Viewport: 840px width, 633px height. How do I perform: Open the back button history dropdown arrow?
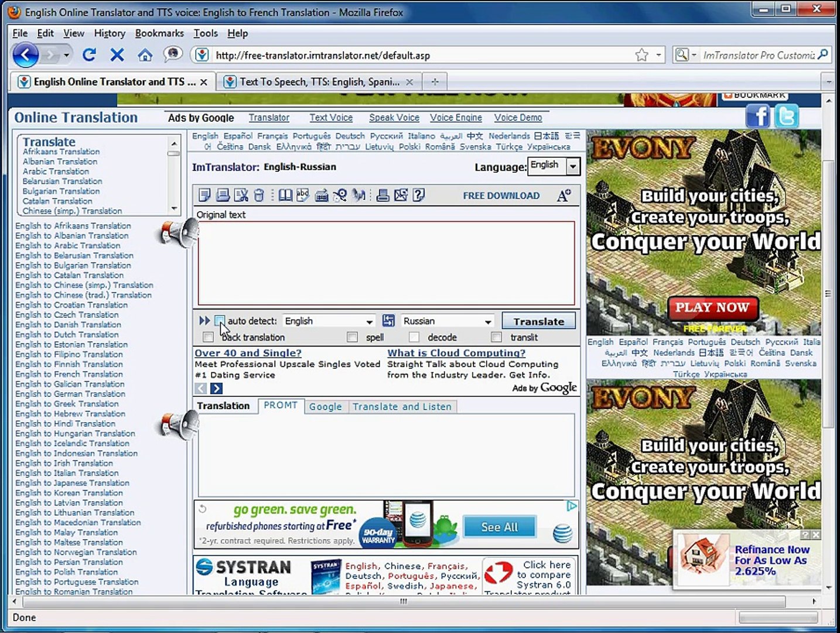click(x=66, y=55)
